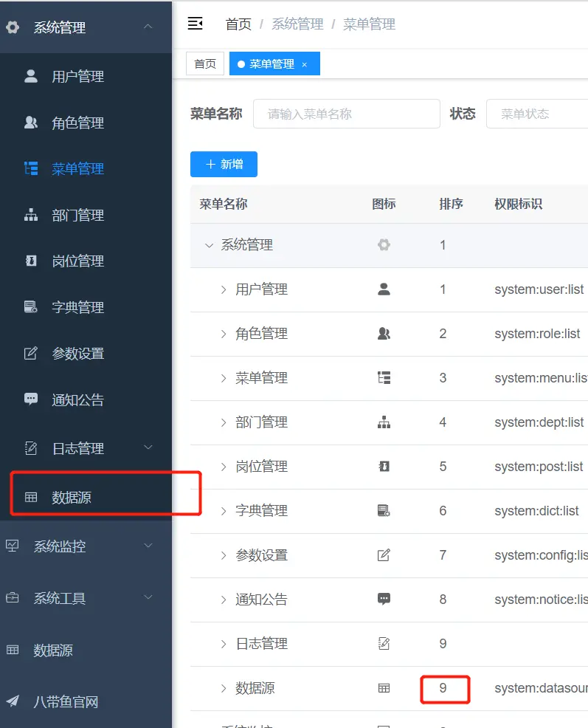Click the 角色管理 icon in sidebar
Image resolution: width=588 pixels, height=728 pixels.
tap(31, 123)
